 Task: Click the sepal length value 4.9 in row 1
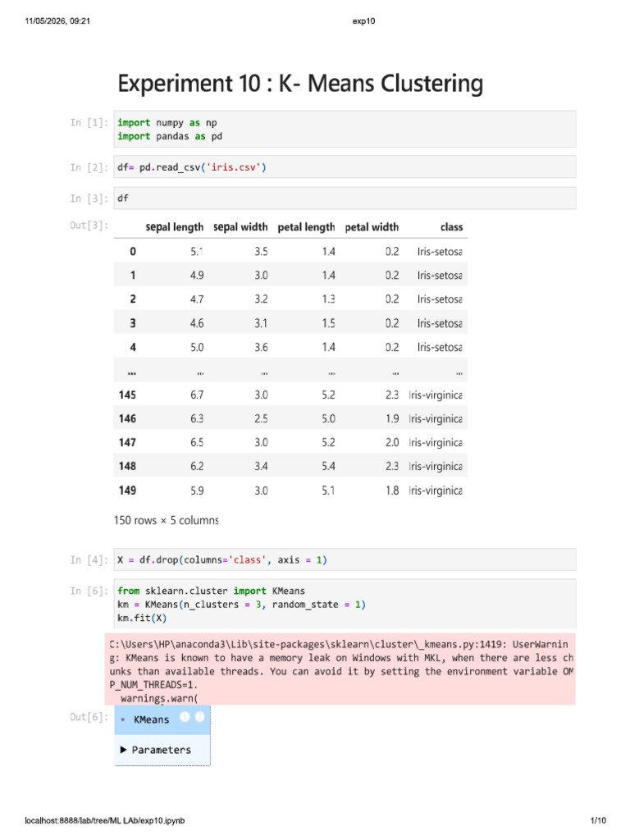click(x=197, y=276)
